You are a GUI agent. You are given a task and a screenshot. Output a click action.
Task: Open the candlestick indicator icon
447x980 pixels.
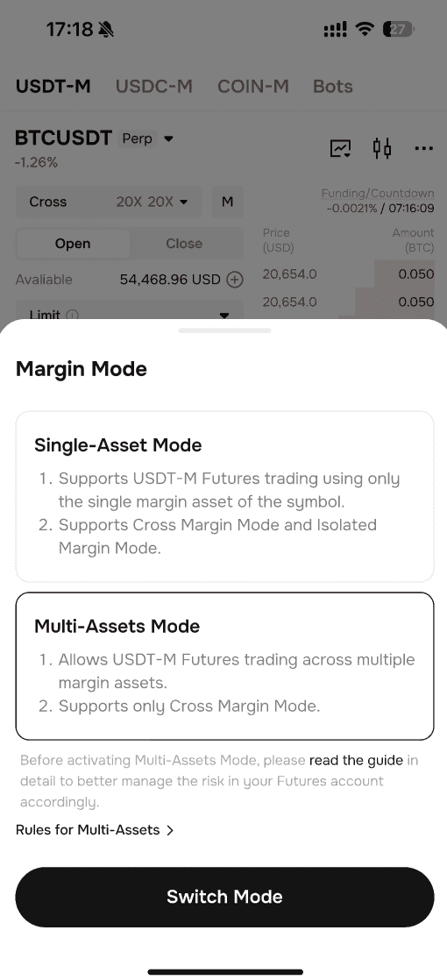point(382,148)
